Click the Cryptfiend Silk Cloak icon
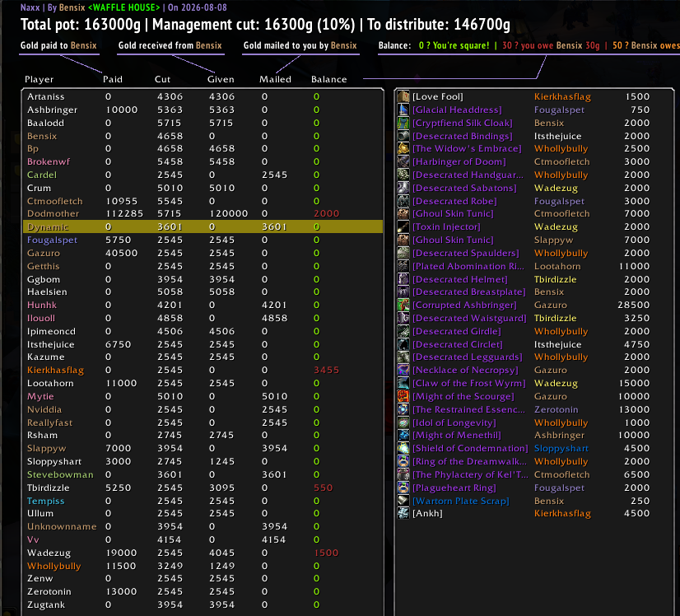 point(403,123)
